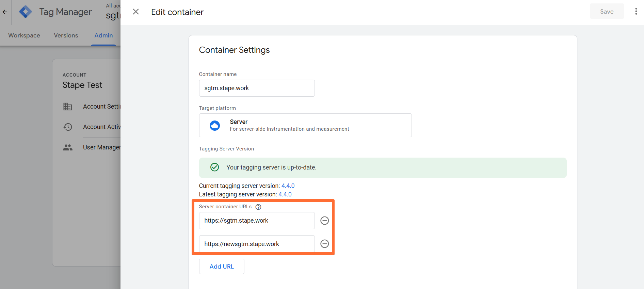Open the latest tagging server version 4.4.0 link
644x289 pixels.
click(285, 194)
